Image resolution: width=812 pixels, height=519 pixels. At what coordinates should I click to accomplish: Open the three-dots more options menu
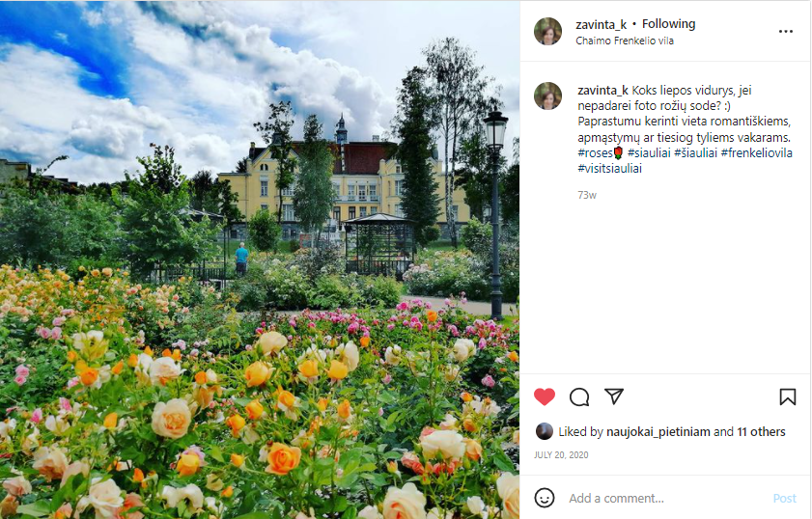coord(786,32)
